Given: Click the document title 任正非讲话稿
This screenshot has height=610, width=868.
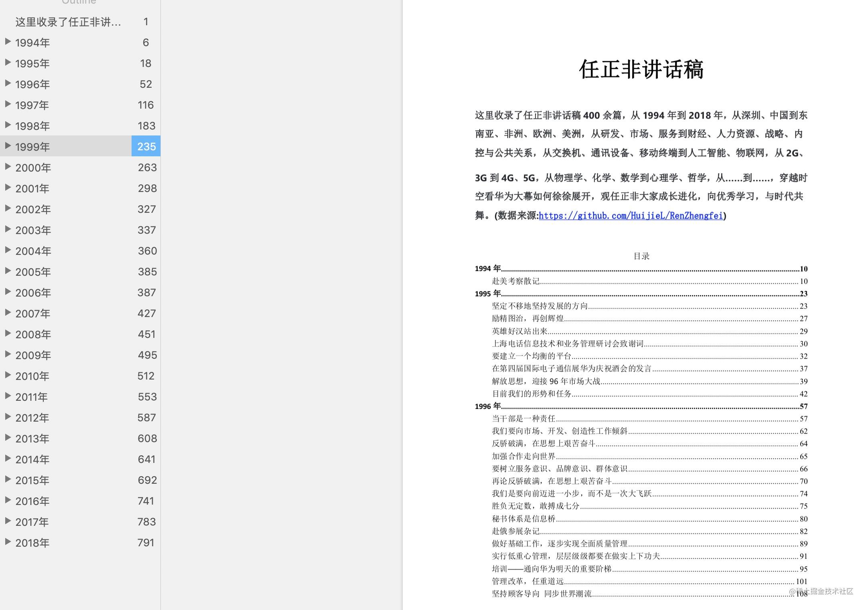Looking at the screenshot, I should 641,69.
